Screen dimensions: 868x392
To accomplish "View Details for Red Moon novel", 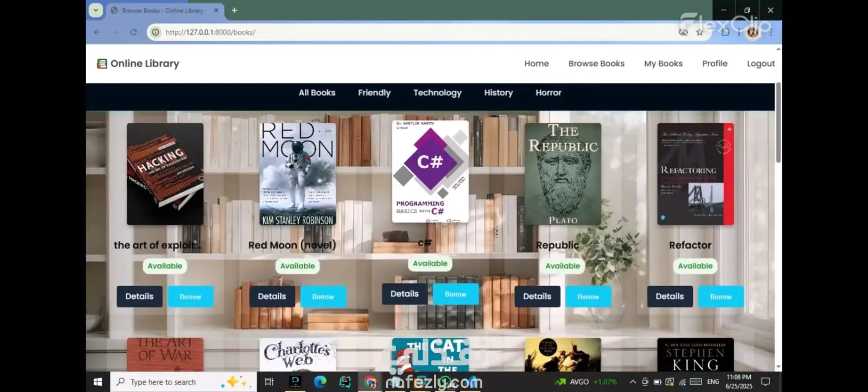I will tap(272, 296).
